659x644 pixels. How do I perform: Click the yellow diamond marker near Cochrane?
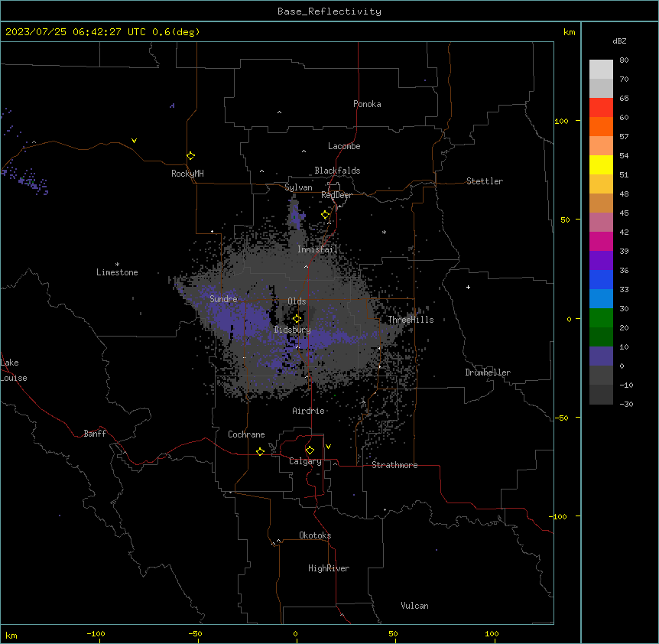[x=260, y=451]
